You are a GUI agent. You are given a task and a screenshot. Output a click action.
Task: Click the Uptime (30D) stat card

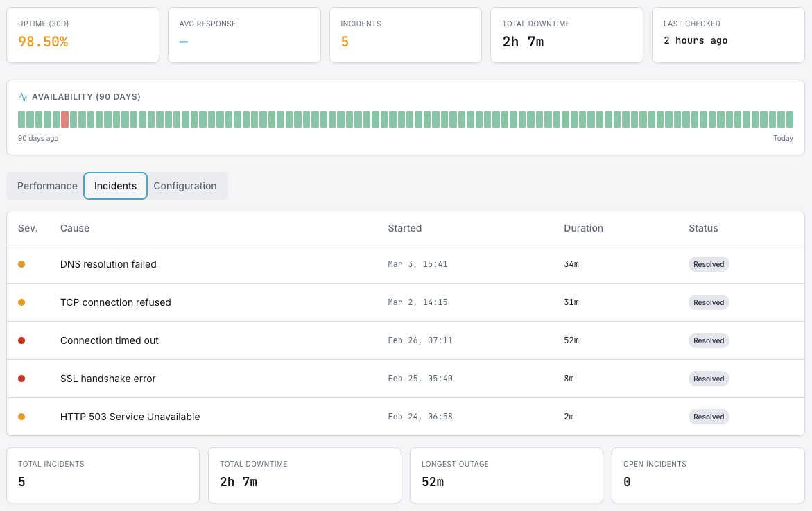(83, 35)
